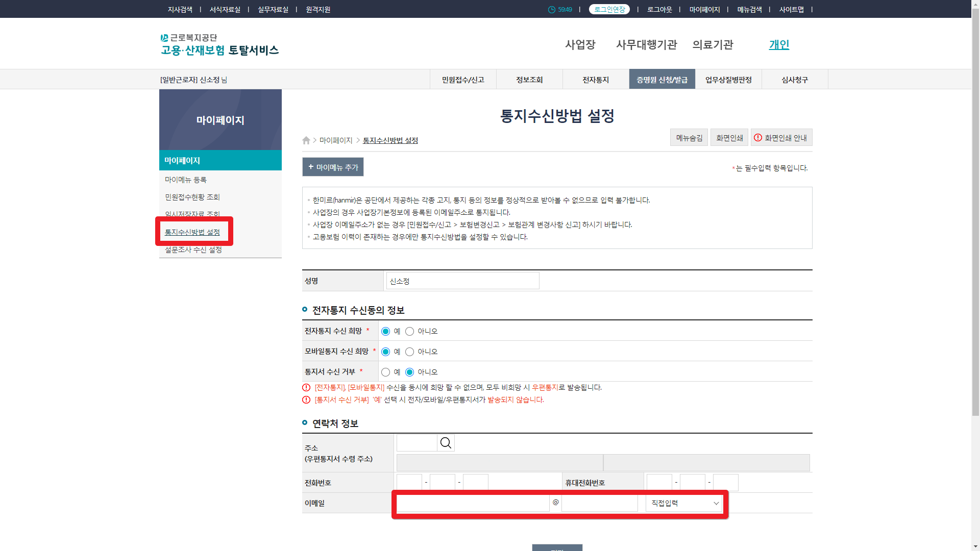
Task: Click the 화면인쇄 button
Action: [729, 137]
